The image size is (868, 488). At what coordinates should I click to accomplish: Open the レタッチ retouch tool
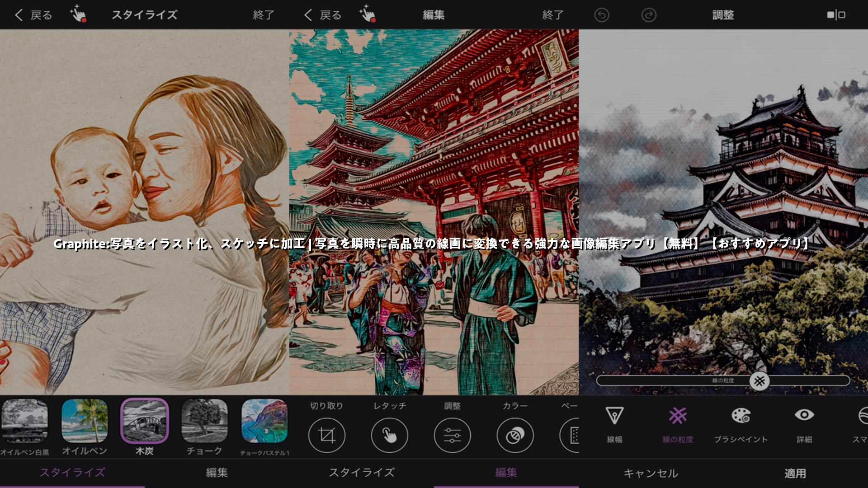[x=389, y=435]
